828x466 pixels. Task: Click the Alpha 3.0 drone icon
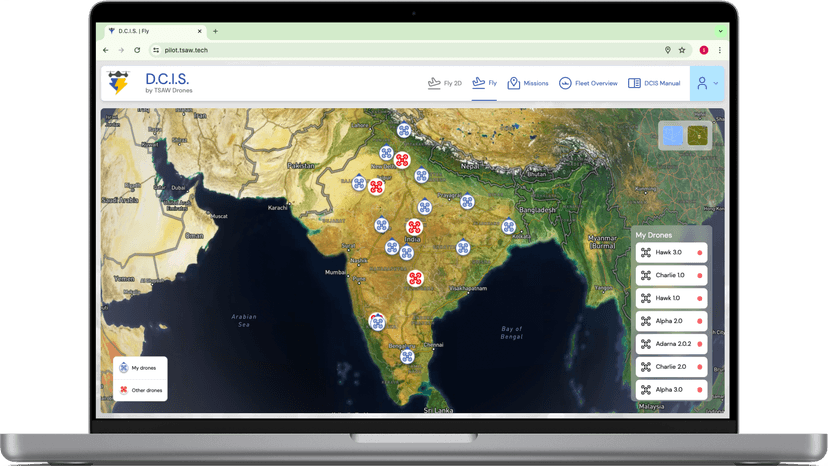(x=646, y=390)
